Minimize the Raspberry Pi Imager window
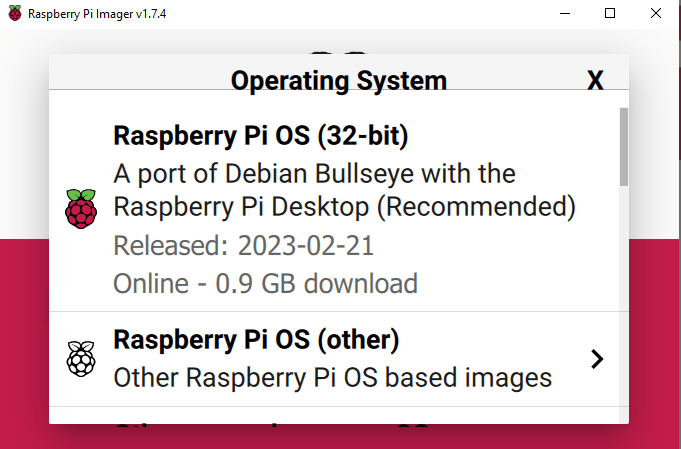Screen dimensions: 681x449 click(x=561, y=14)
